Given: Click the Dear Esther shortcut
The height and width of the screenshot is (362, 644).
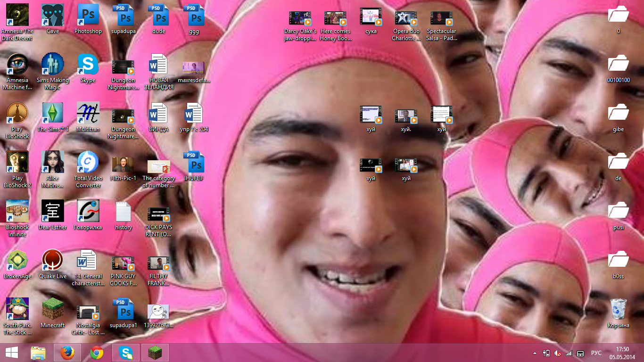Looking at the screenshot, I should (53, 212).
